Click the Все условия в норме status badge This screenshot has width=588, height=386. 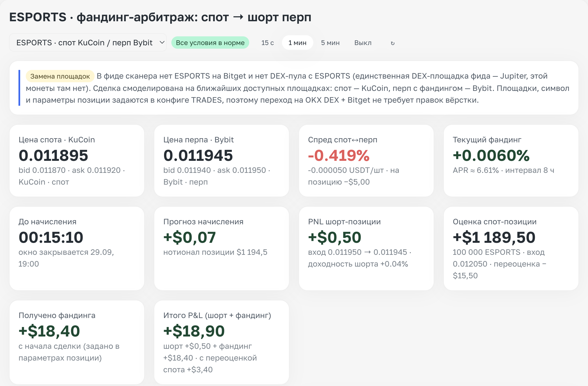(210, 43)
